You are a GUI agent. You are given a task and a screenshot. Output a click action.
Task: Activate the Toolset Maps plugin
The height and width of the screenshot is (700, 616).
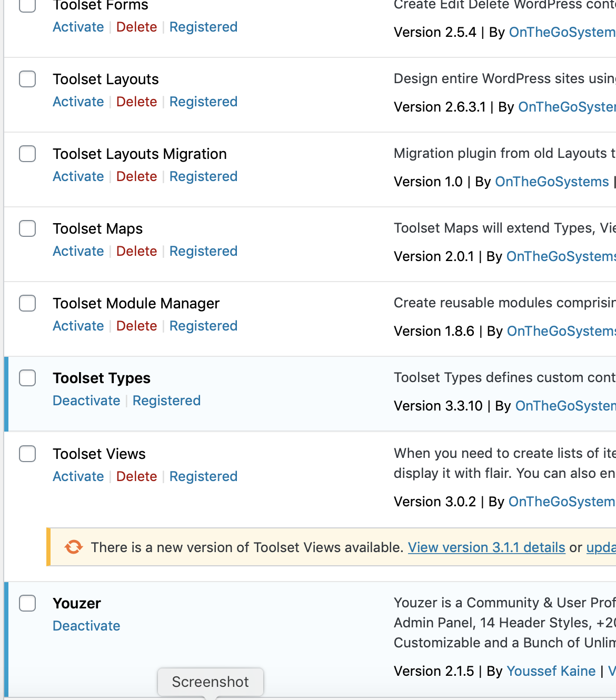(78, 251)
